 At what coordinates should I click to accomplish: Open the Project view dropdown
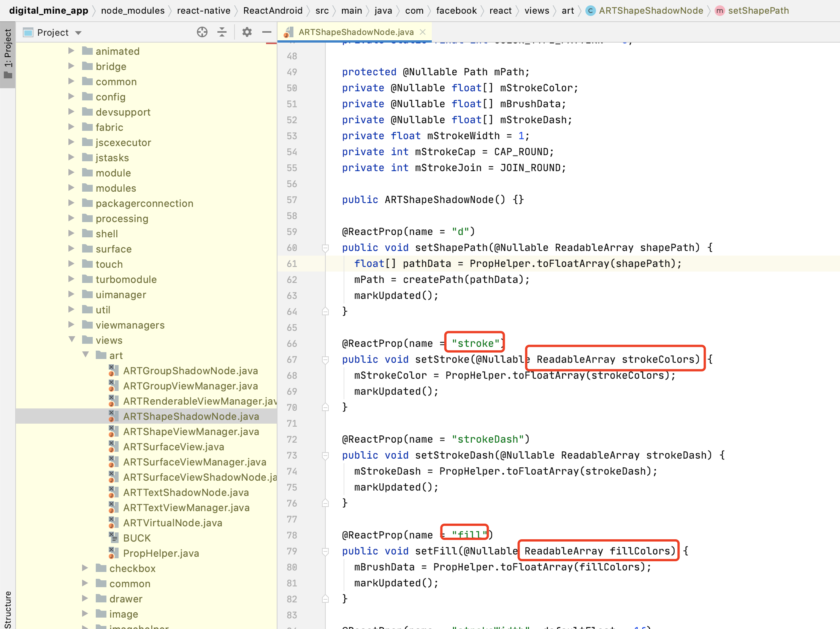tap(78, 33)
